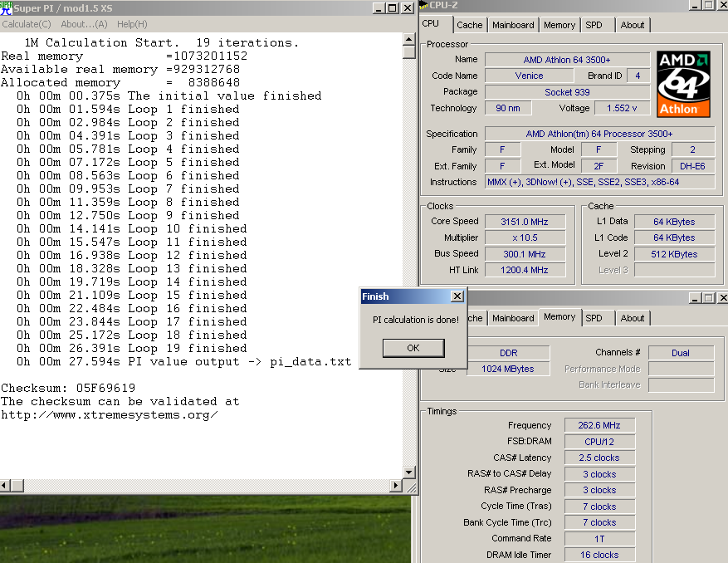Click the Bus Speed value 300.1 MHz
Viewport: 728px width, 563px height.
(x=525, y=254)
